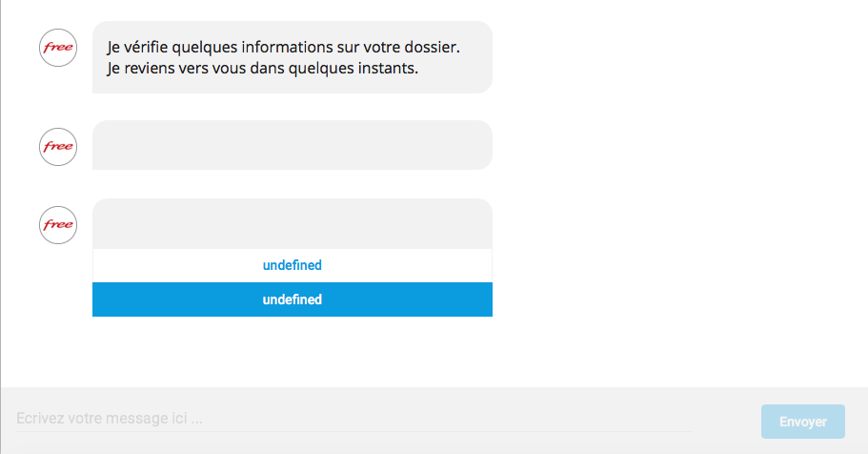Screen dimensions: 868x454
Task: Click the Free avatar beside the first message
Action: click(x=58, y=48)
